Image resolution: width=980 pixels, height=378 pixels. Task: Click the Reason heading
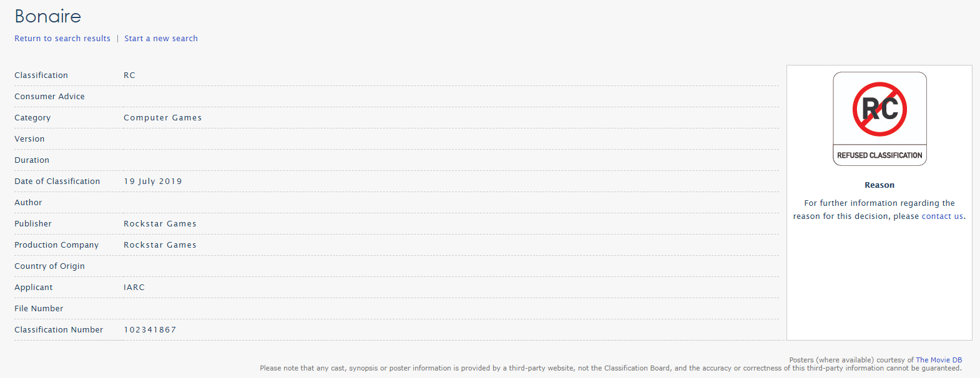(880, 185)
